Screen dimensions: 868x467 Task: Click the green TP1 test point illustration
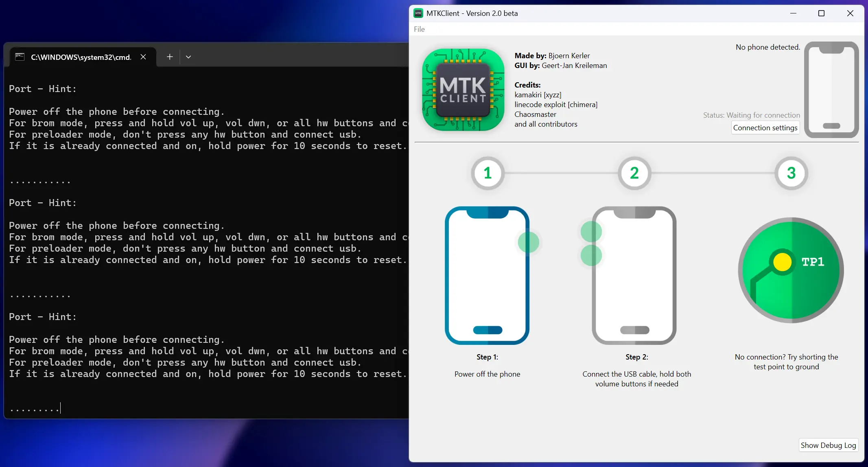pos(791,270)
